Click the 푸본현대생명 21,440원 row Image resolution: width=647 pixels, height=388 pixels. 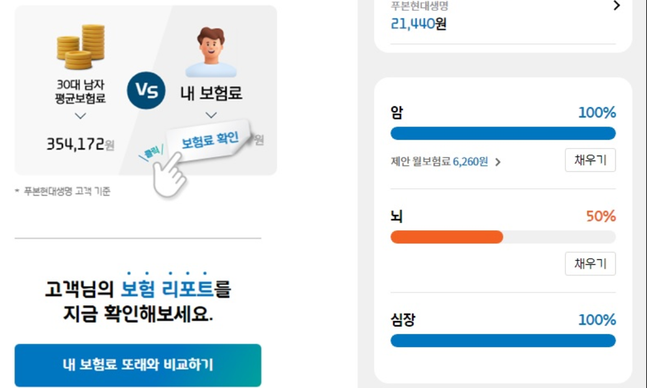[503, 17]
